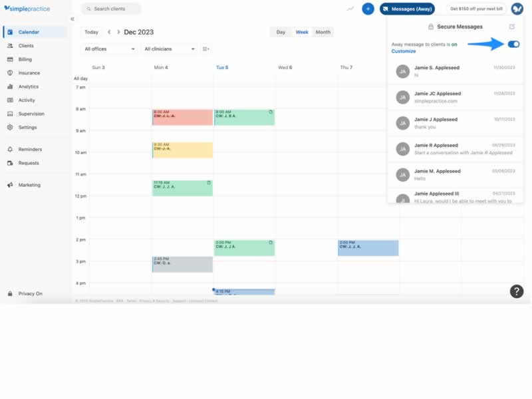This screenshot has height=399, width=532.
Task: Click the Customize away message link
Action: pos(403,51)
